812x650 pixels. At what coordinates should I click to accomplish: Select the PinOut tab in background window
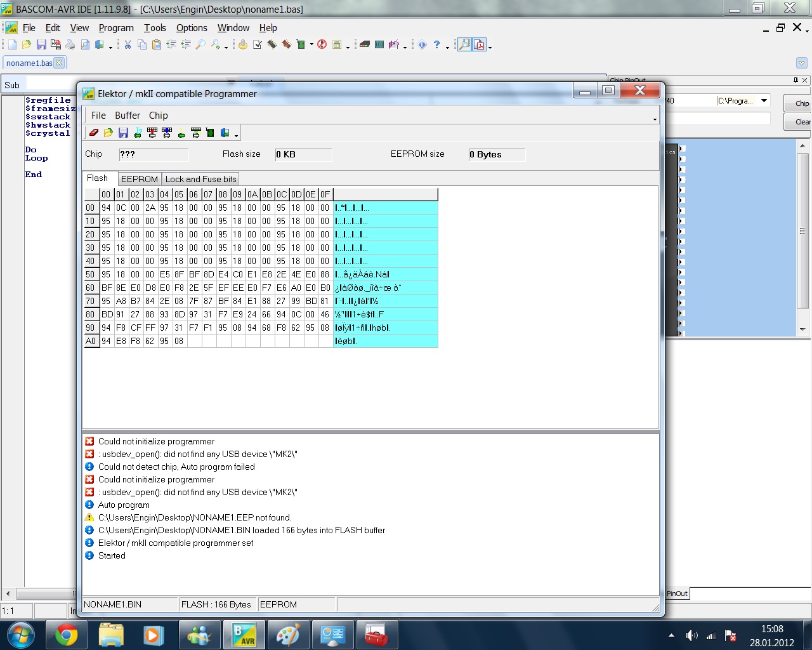click(677, 594)
